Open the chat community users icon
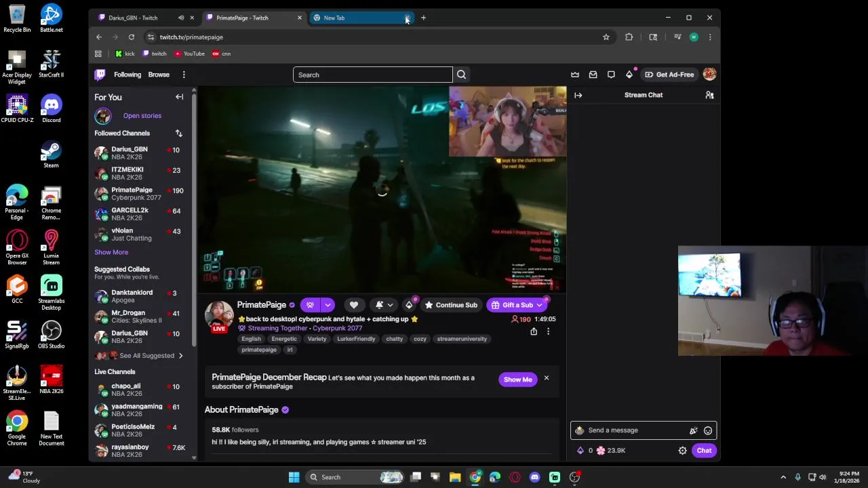Screen dimensions: 868x488 point(709,95)
